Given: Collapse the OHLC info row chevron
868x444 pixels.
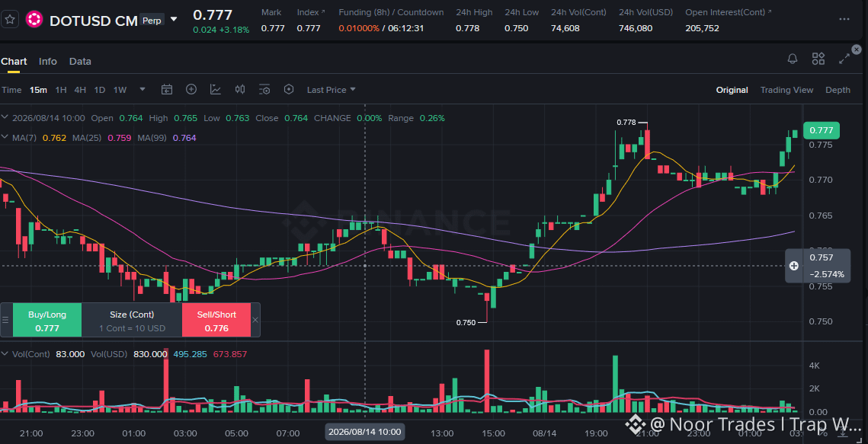Looking at the screenshot, I should [5, 118].
